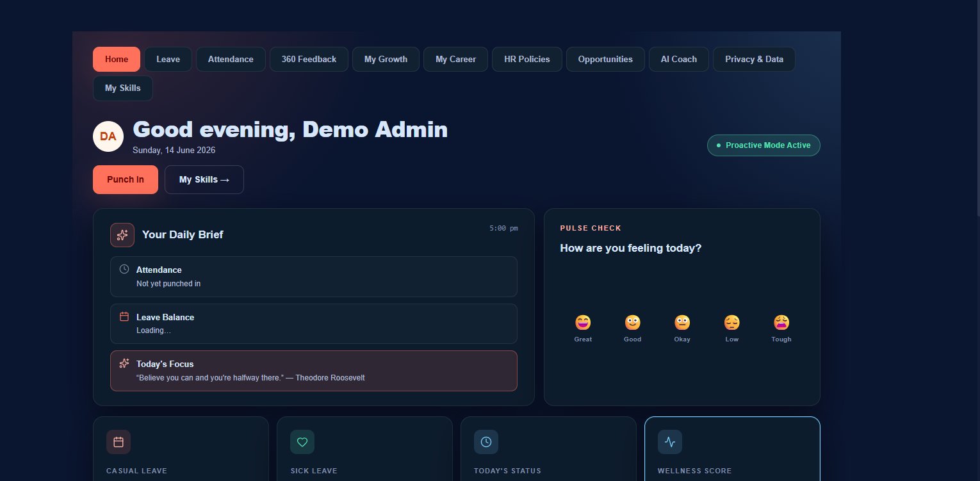Click the Good evening, Demo Admin heading
980x481 pixels.
290,129
